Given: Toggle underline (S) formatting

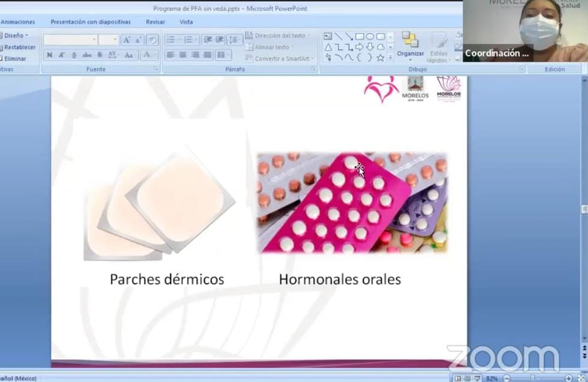Looking at the screenshot, I should click(74, 55).
